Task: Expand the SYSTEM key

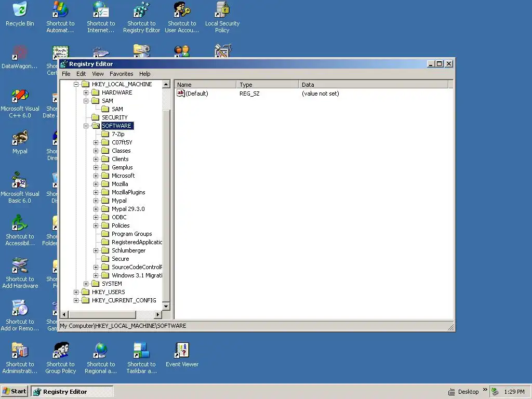Action: (x=86, y=284)
